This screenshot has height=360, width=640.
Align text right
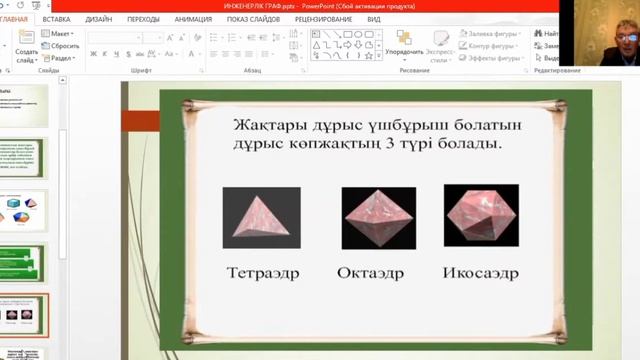(x=237, y=54)
